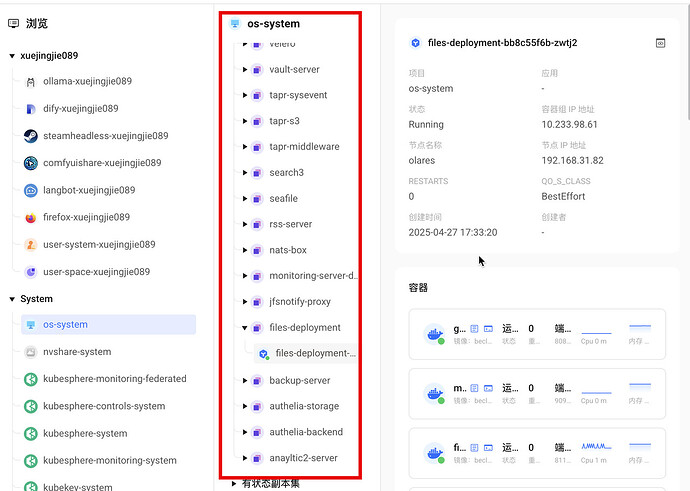Click the files-deployment pod icon in tree
Image resolution: width=690 pixels, height=491 pixels.
click(264, 354)
